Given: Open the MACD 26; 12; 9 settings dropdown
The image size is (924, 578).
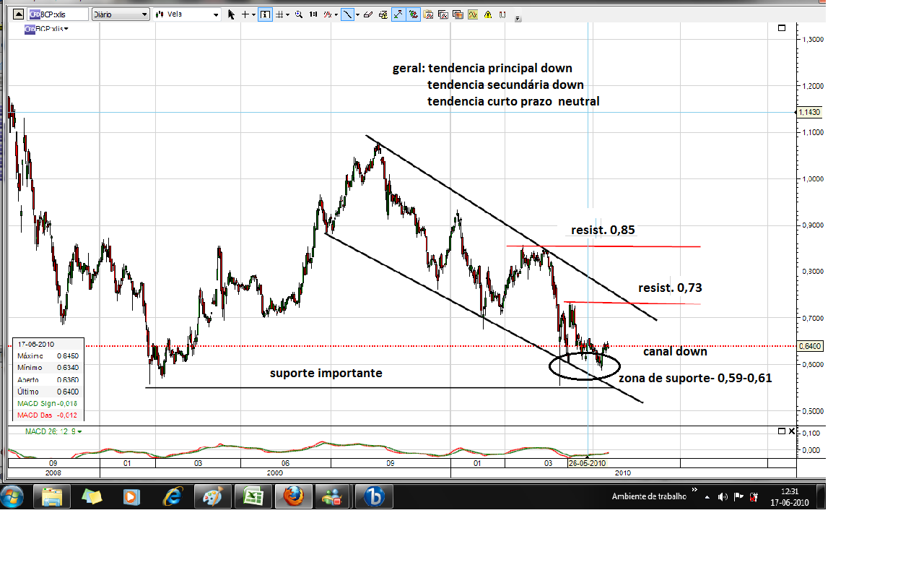Looking at the screenshot, I should point(53,431).
